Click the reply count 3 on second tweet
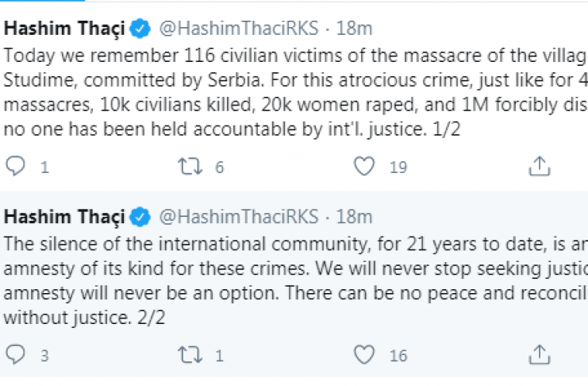 (x=44, y=356)
